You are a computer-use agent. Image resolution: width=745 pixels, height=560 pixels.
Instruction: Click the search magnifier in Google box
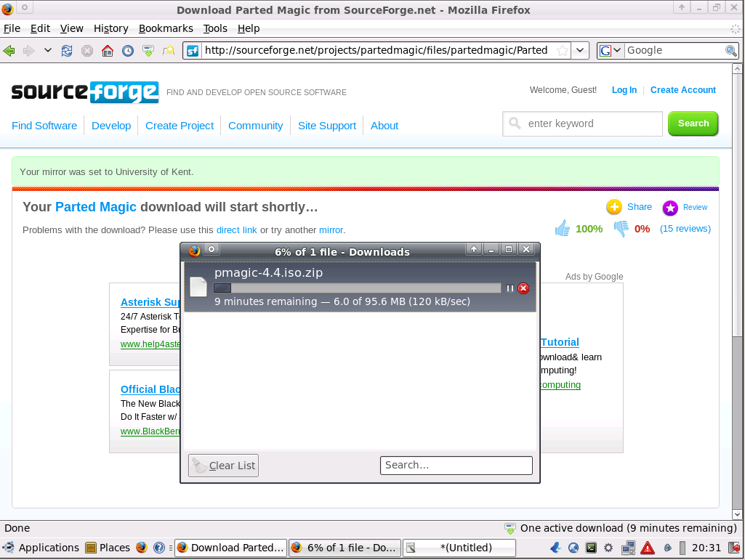(730, 50)
